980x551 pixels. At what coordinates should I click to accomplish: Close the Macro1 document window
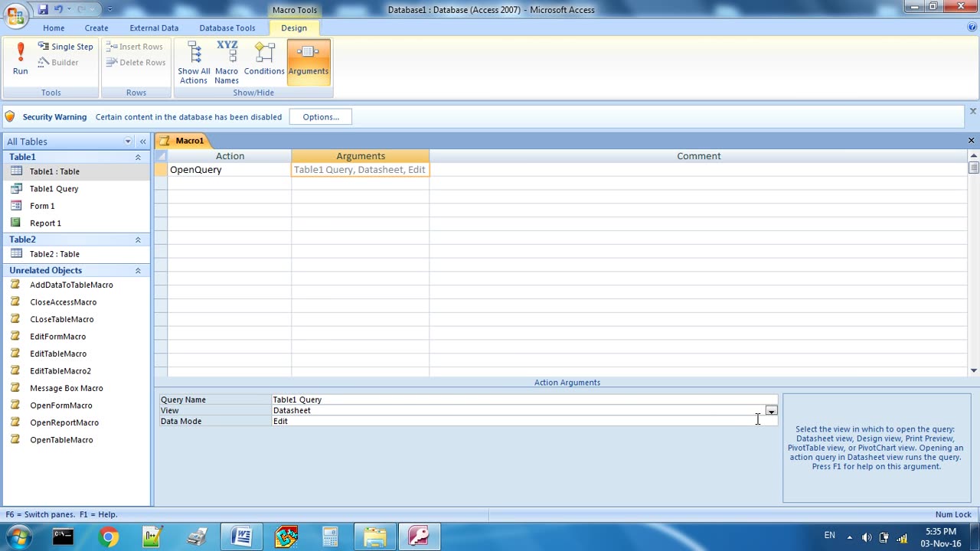[x=971, y=141]
